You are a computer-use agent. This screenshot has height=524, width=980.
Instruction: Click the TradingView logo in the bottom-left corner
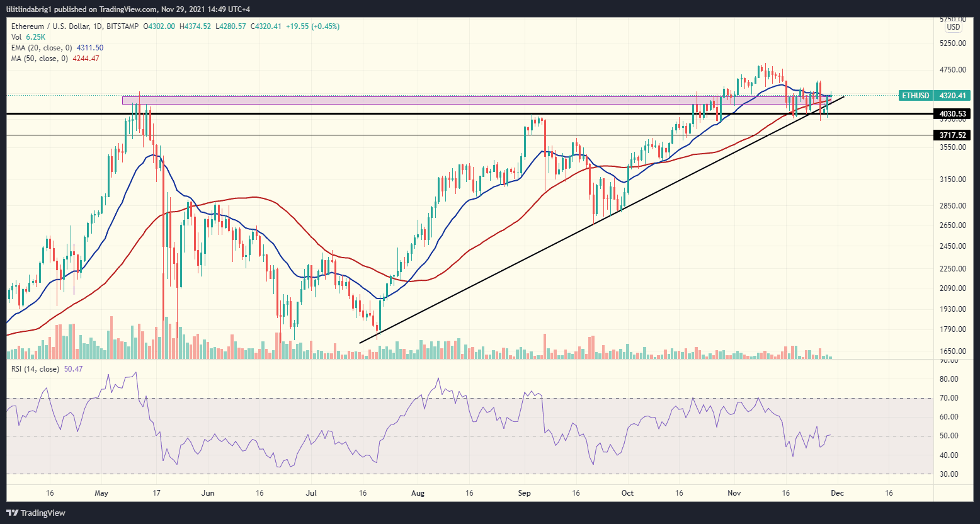(x=36, y=513)
